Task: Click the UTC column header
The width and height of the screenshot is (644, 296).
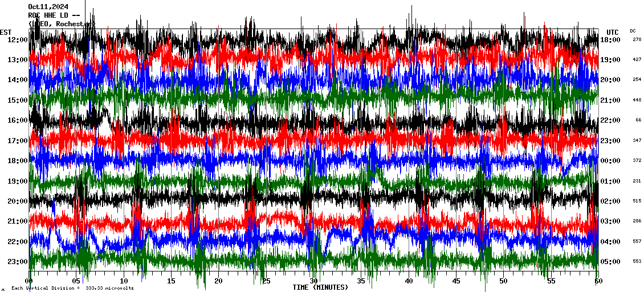Action: [x=612, y=32]
